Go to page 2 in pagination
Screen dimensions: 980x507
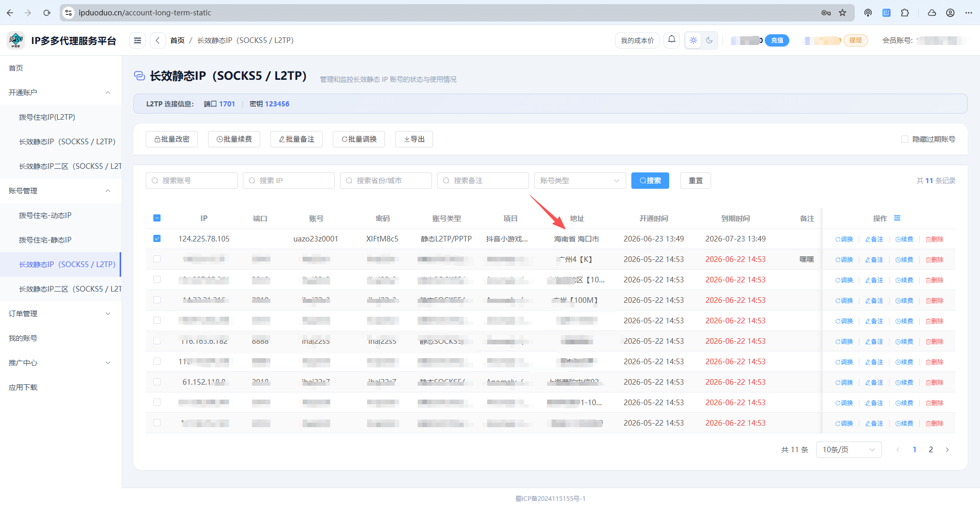[x=931, y=450]
